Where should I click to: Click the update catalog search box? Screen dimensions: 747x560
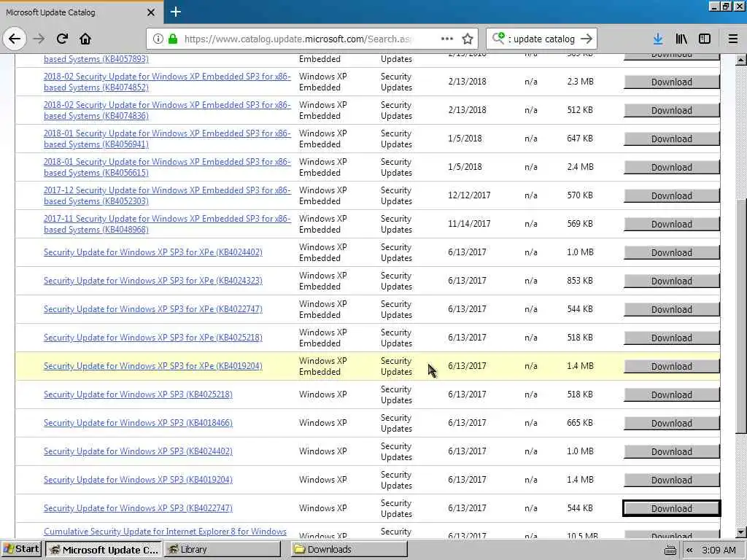click(x=543, y=39)
